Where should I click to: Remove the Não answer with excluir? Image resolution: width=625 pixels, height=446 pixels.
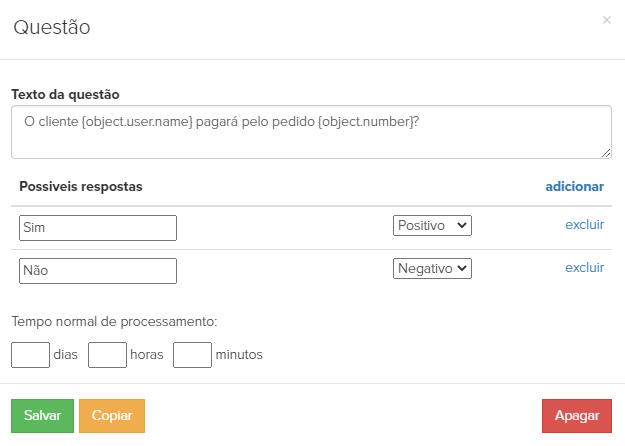584,268
